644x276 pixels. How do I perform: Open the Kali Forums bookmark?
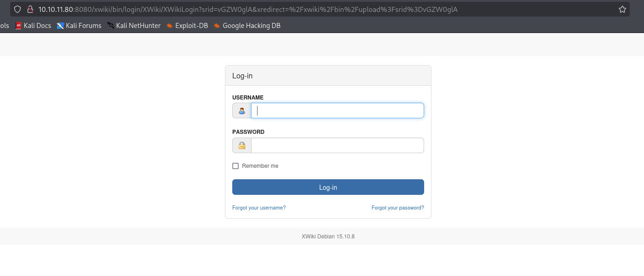(x=79, y=26)
